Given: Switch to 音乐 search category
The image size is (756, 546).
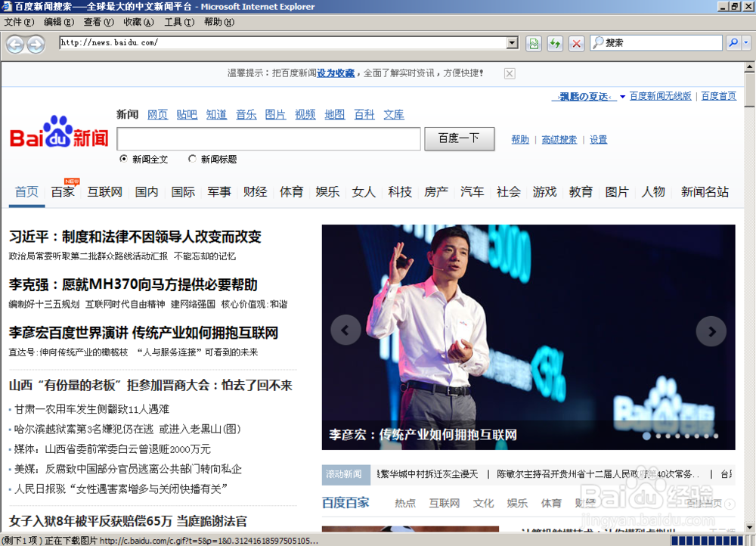Looking at the screenshot, I should click(246, 114).
